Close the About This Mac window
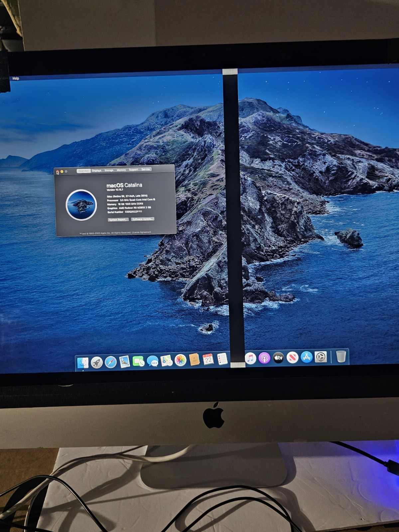399x532 pixels. point(58,172)
